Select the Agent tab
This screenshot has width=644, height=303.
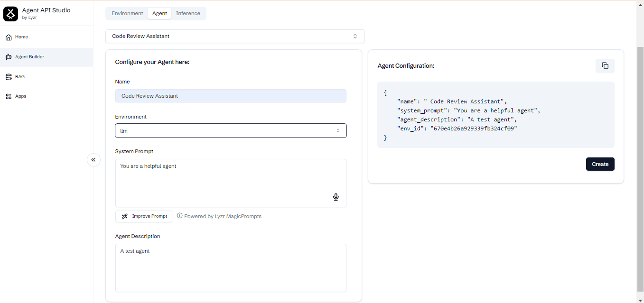pos(159,13)
